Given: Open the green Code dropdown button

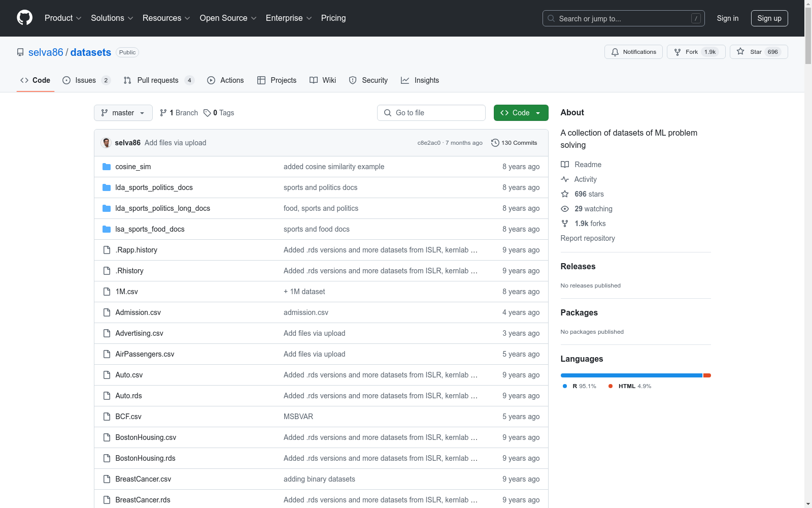Looking at the screenshot, I should (521, 113).
